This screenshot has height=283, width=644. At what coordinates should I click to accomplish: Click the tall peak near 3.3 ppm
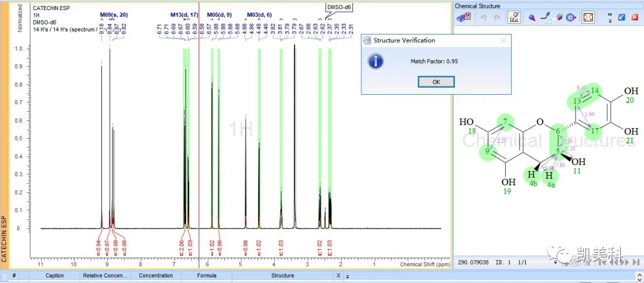pyautogui.click(x=295, y=135)
